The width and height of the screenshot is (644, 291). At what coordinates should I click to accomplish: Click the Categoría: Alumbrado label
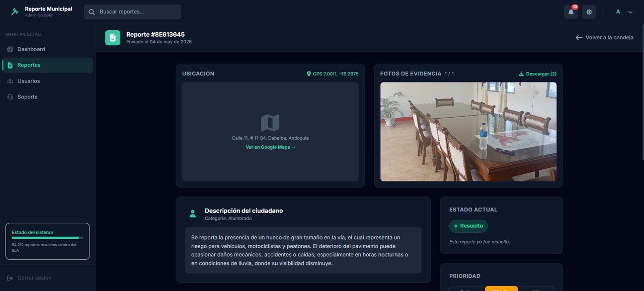228,219
